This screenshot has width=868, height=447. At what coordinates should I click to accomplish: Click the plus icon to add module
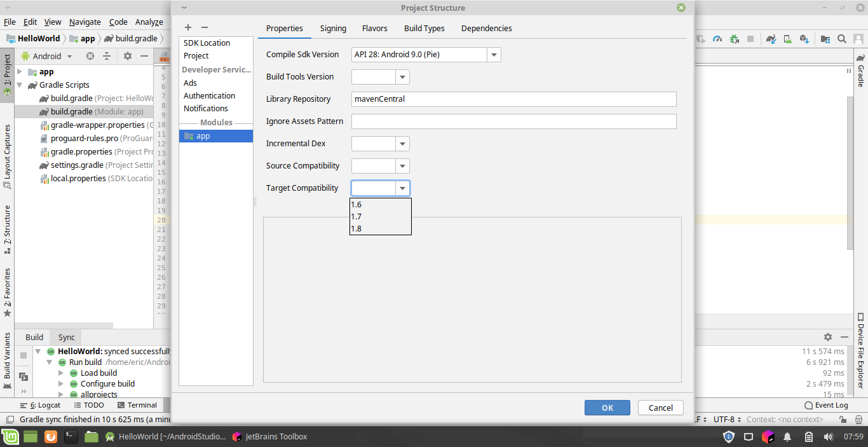pos(188,27)
